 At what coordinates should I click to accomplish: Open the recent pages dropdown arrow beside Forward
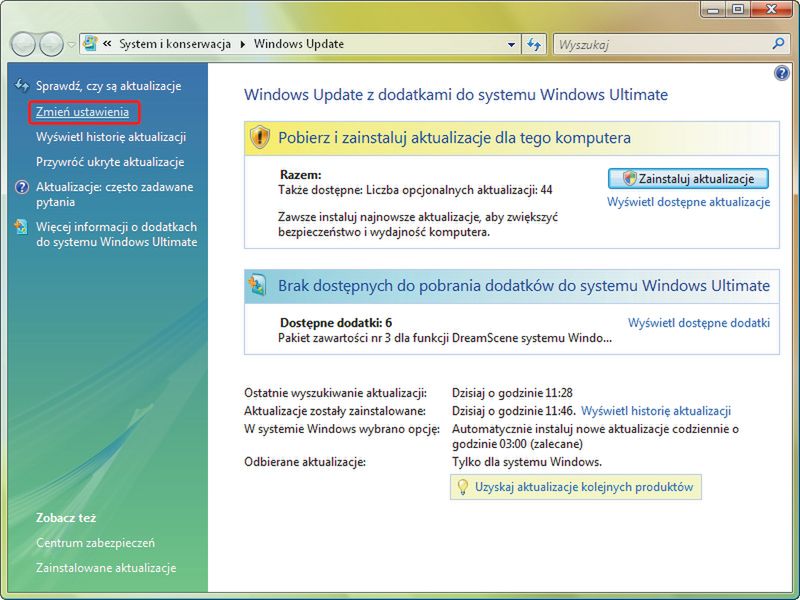pyautogui.click(x=71, y=44)
